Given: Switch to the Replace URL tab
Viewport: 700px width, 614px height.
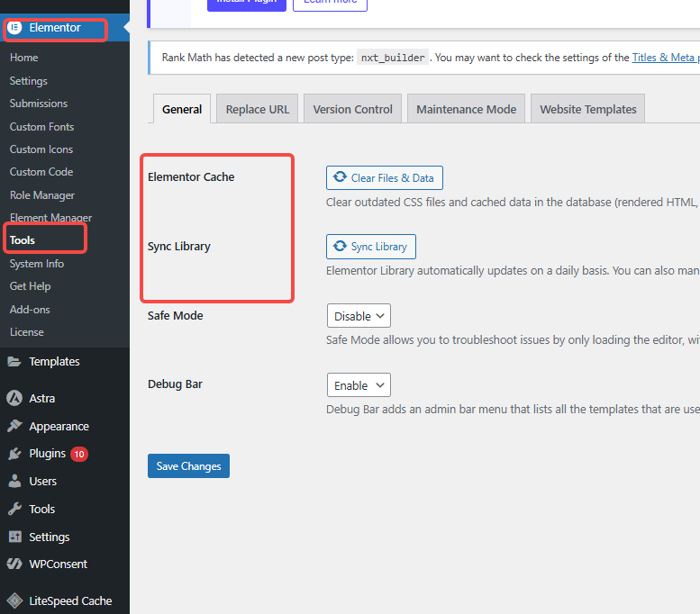Looking at the screenshot, I should pos(258,109).
